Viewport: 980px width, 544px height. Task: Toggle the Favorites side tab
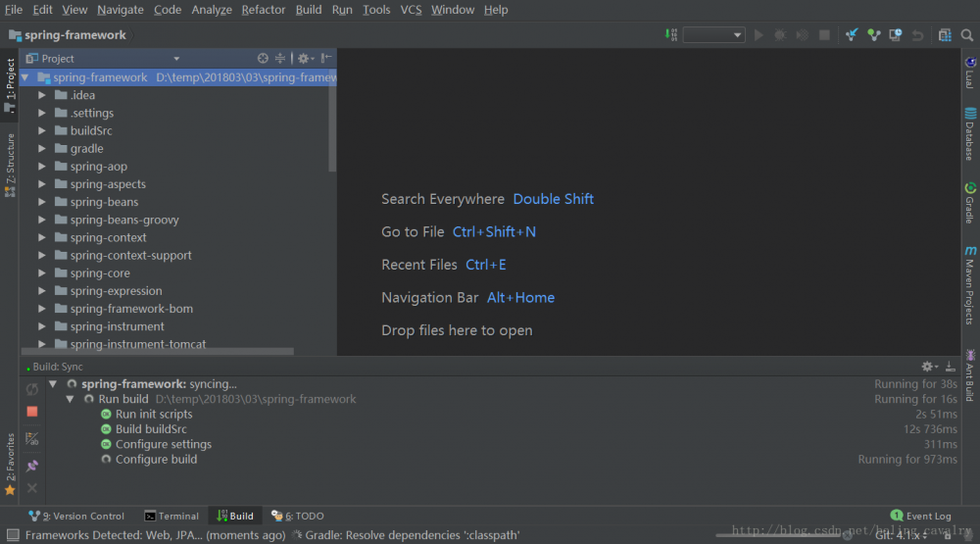click(x=10, y=464)
